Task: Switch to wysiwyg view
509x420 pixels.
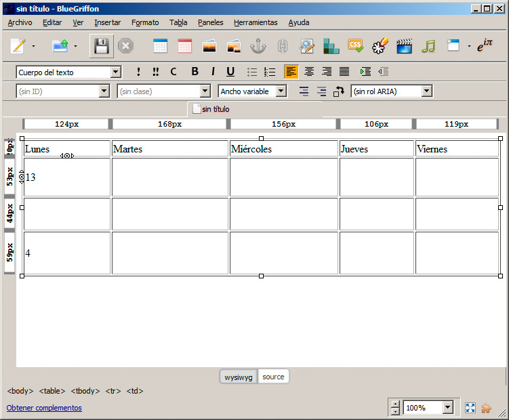Action: pos(239,377)
